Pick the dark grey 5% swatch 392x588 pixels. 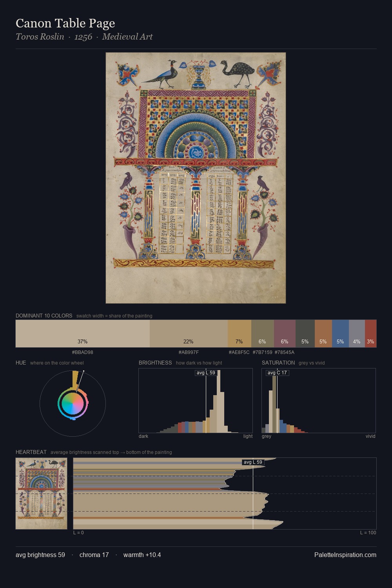click(305, 334)
